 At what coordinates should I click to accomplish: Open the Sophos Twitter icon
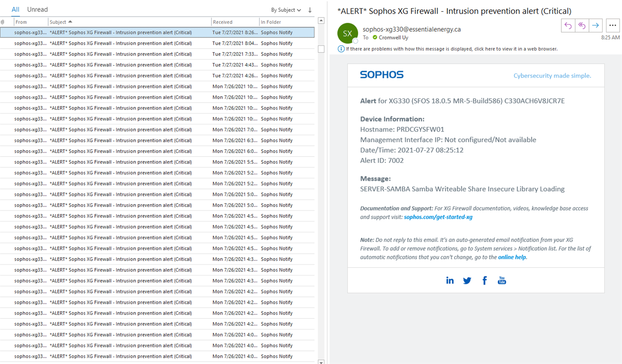coord(467,280)
